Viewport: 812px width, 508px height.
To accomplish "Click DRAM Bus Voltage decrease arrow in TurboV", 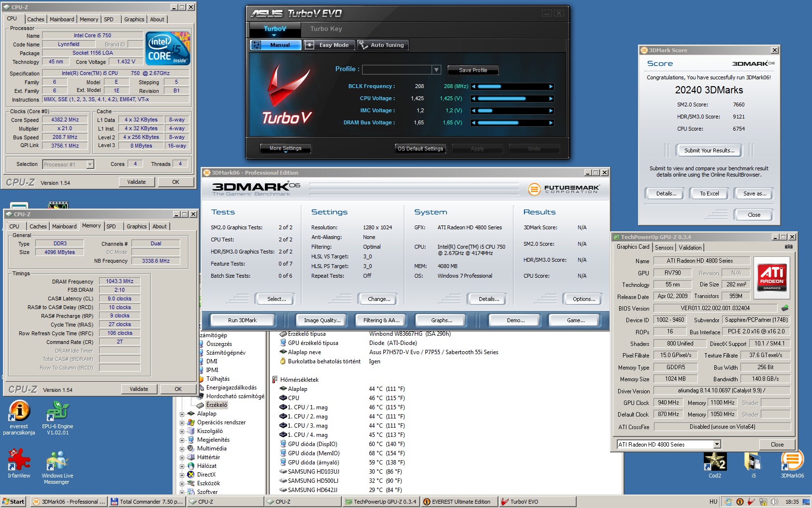I will 474,123.
